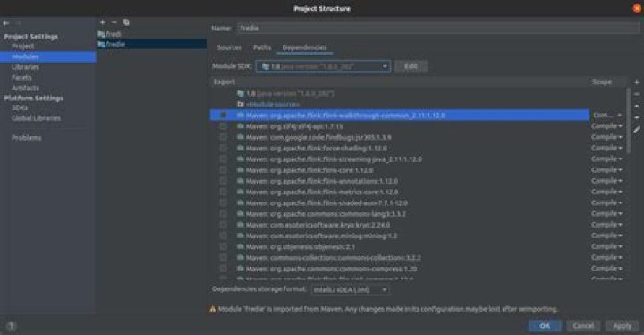Open Global Libraries under Platform Settings
This screenshot has height=335, width=644.
coord(36,118)
